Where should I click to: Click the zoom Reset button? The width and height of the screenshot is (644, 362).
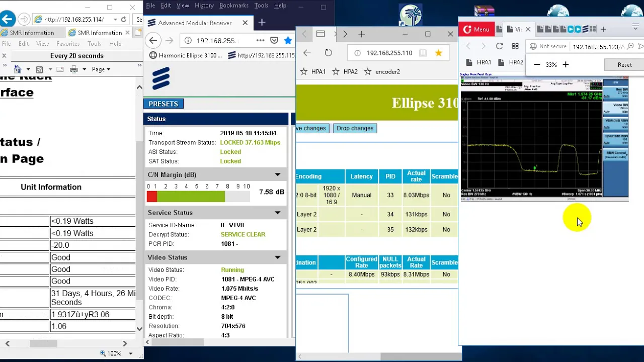[624, 65]
